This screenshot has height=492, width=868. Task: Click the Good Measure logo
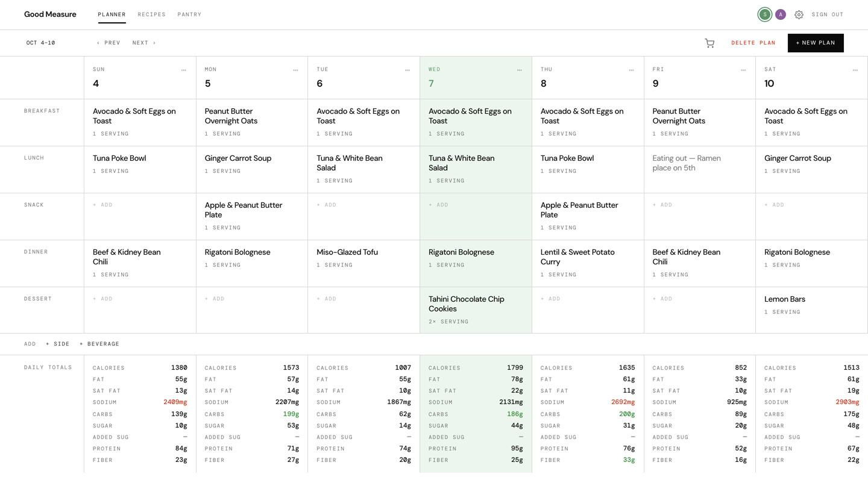50,14
